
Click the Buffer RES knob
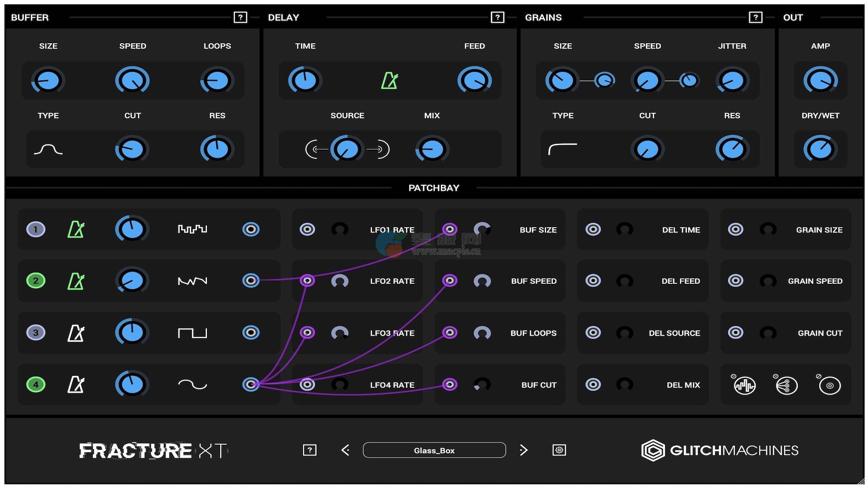tap(217, 149)
